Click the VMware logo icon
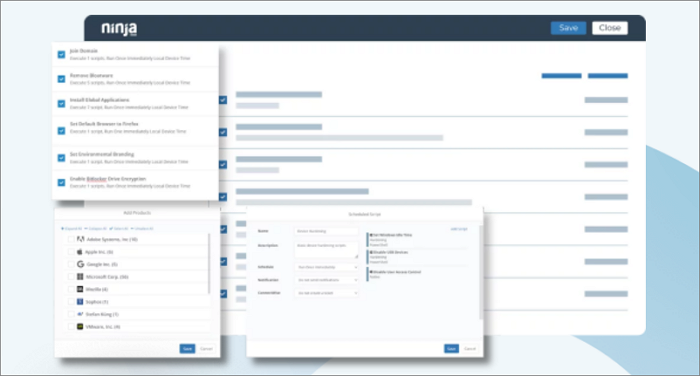 (80, 327)
